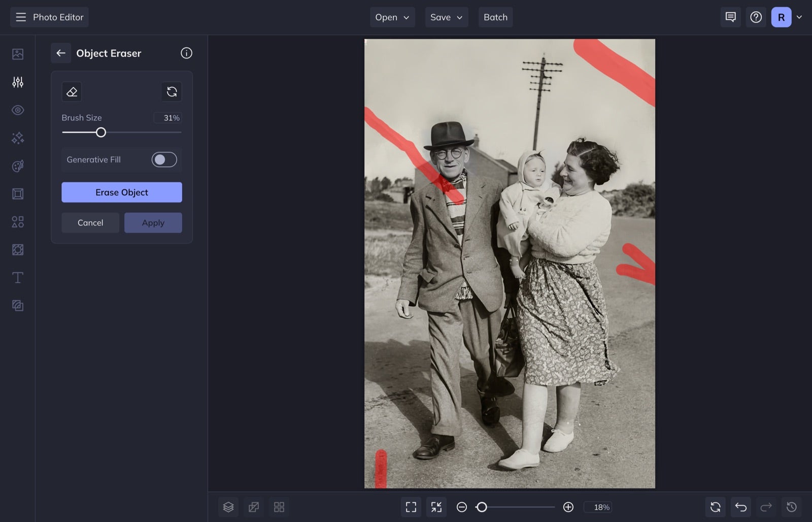Expand the Open menu
This screenshot has width=812, height=522.
point(392,17)
